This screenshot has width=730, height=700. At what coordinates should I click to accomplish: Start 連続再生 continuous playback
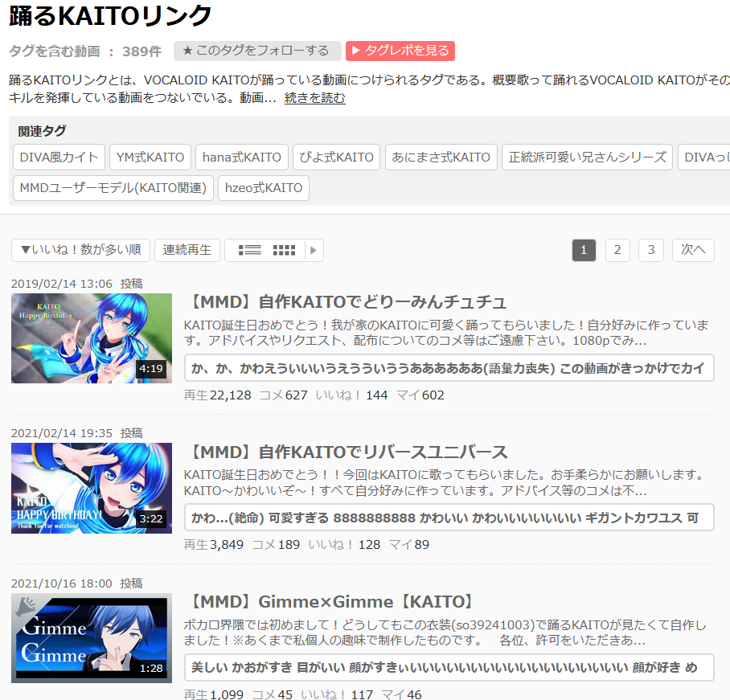click(x=187, y=251)
